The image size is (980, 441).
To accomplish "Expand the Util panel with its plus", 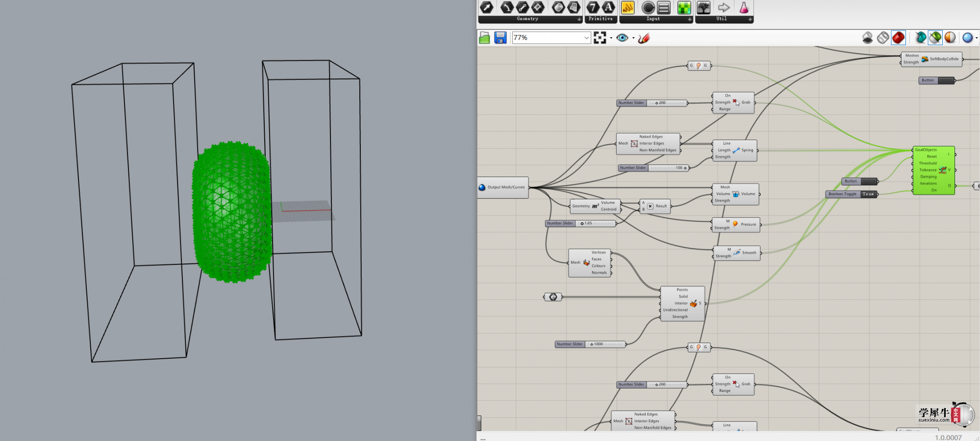I will 750,19.
